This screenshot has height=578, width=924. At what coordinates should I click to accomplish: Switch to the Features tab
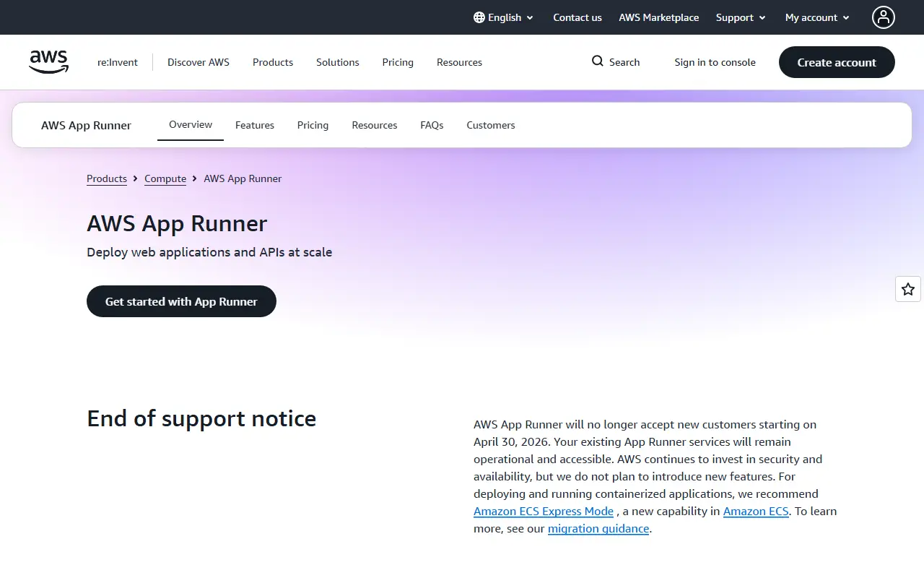point(255,125)
